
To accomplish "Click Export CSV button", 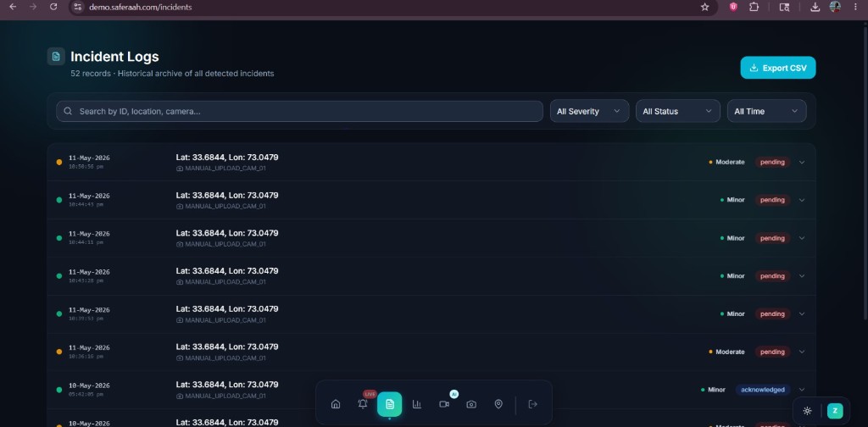I will click(778, 68).
